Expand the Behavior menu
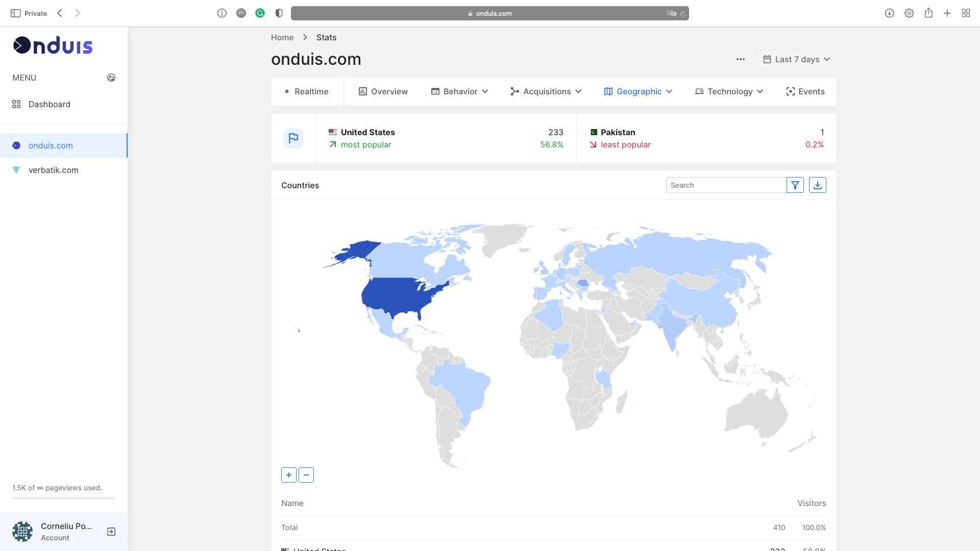This screenshot has width=980, height=551. [x=460, y=91]
